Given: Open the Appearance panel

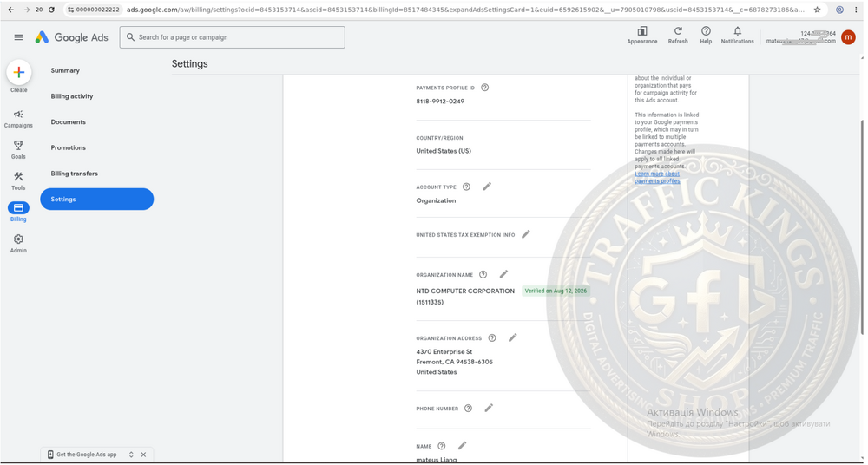Looking at the screenshot, I should pos(642,36).
